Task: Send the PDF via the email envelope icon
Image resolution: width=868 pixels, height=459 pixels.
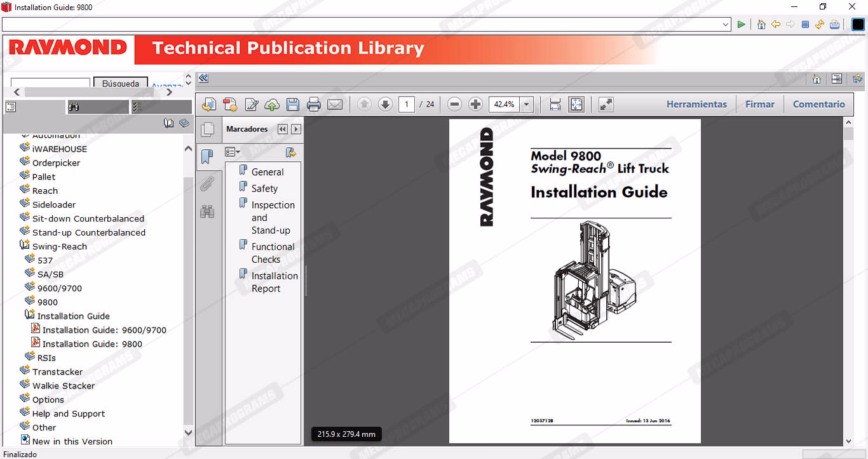Action: point(335,105)
